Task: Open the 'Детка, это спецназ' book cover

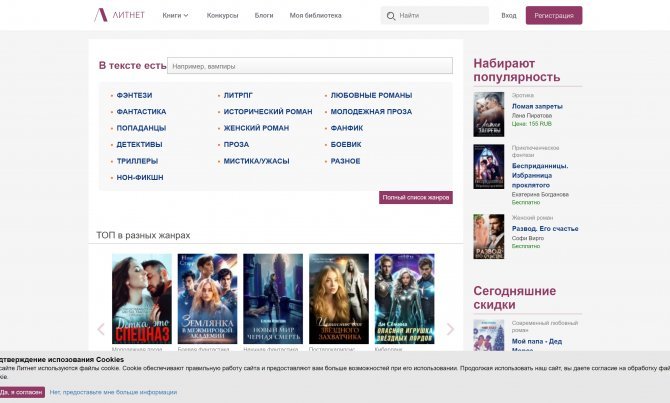Action: coord(141,299)
